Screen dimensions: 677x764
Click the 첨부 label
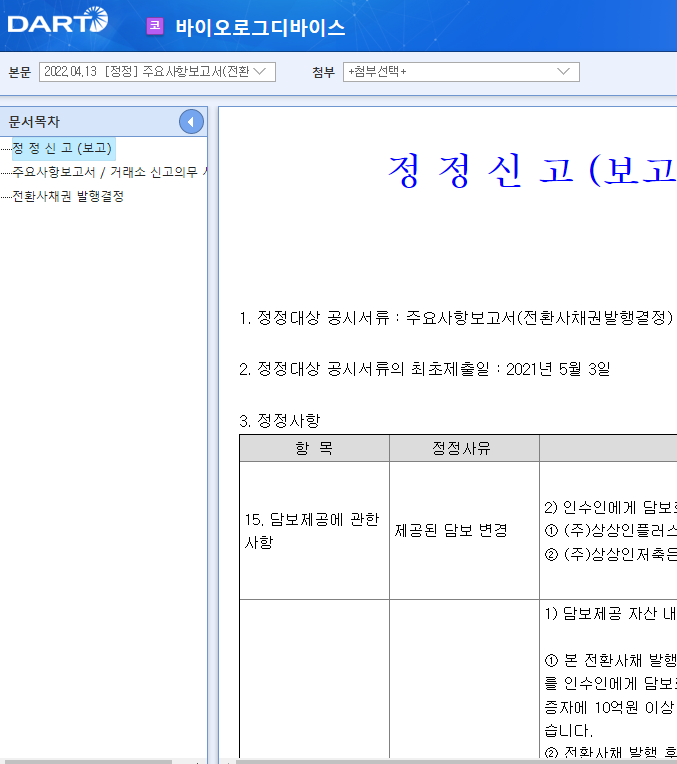click(323, 72)
